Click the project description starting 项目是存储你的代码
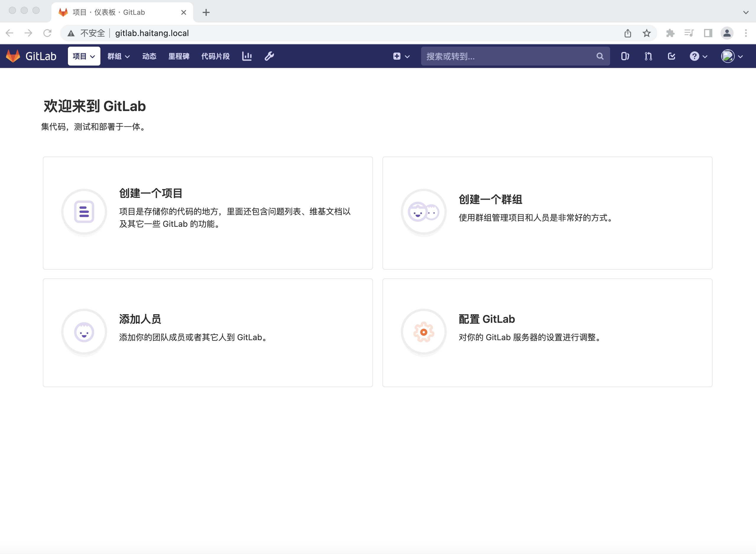756x554 pixels. click(235, 218)
